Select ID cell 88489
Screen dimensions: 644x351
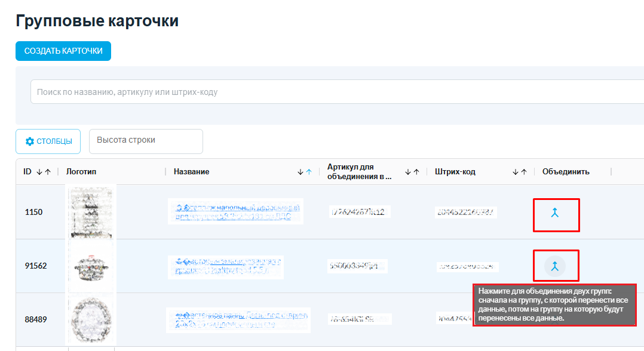(36, 319)
